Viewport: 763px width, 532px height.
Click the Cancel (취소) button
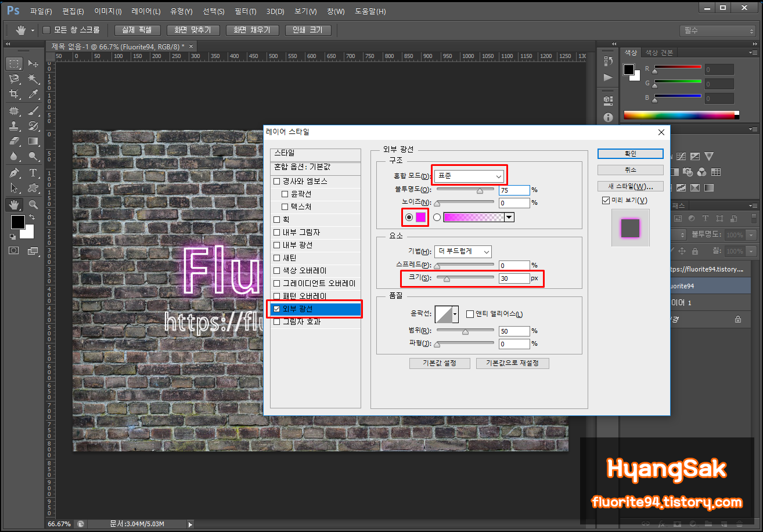pyautogui.click(x=631, y=170)
